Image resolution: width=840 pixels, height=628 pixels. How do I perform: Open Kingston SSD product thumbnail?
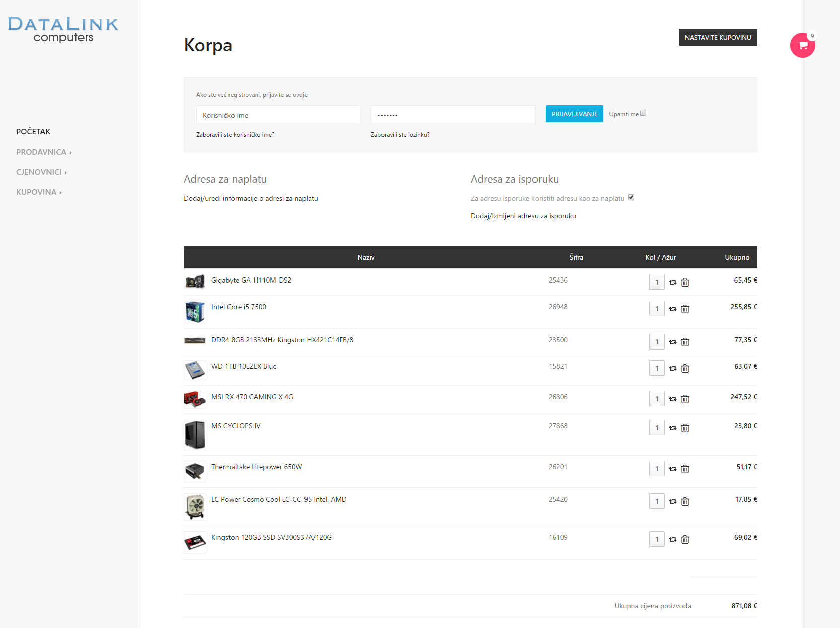coord(195,542)
